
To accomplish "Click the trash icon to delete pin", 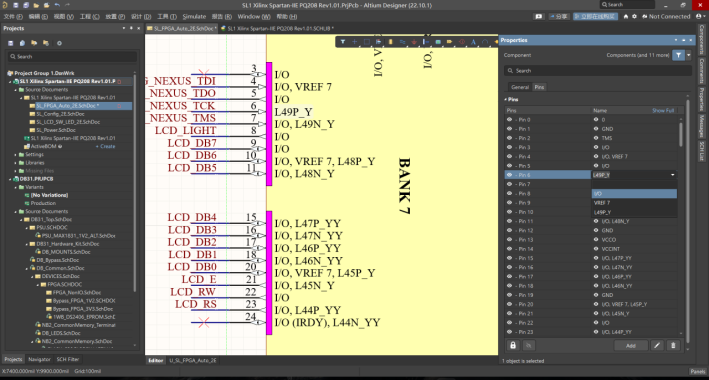I will pos(673,345).
